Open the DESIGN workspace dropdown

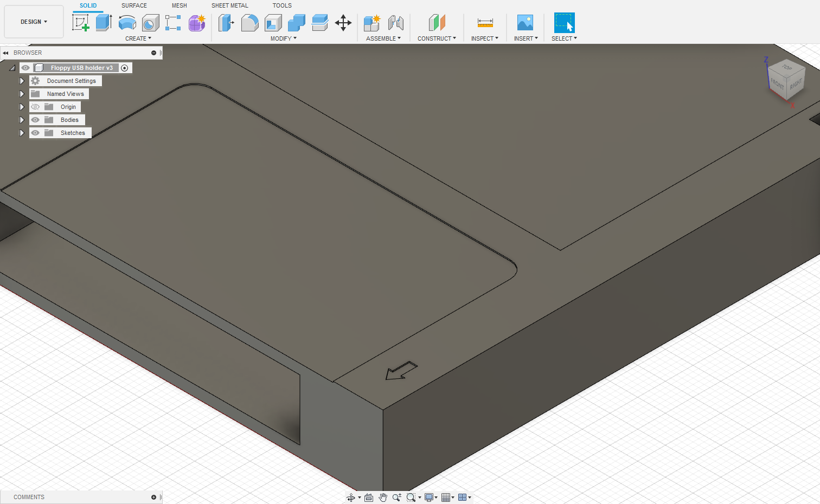point(34,22)
